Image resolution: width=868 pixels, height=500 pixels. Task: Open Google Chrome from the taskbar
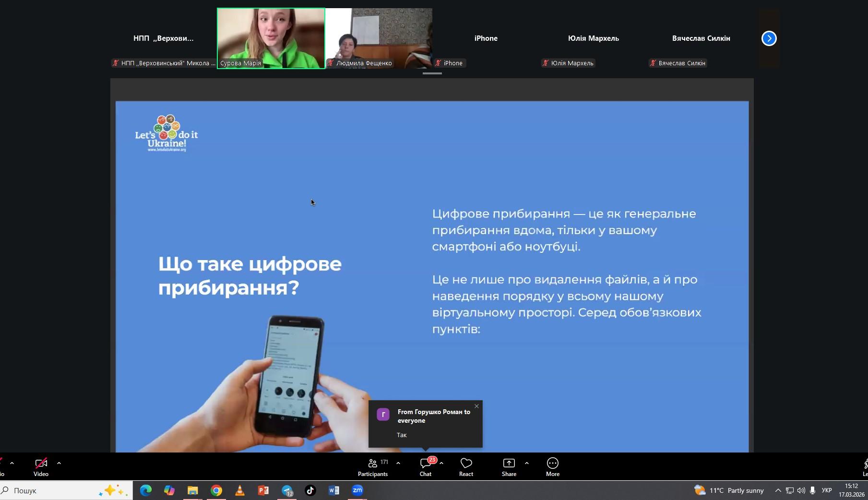(216, 490)
